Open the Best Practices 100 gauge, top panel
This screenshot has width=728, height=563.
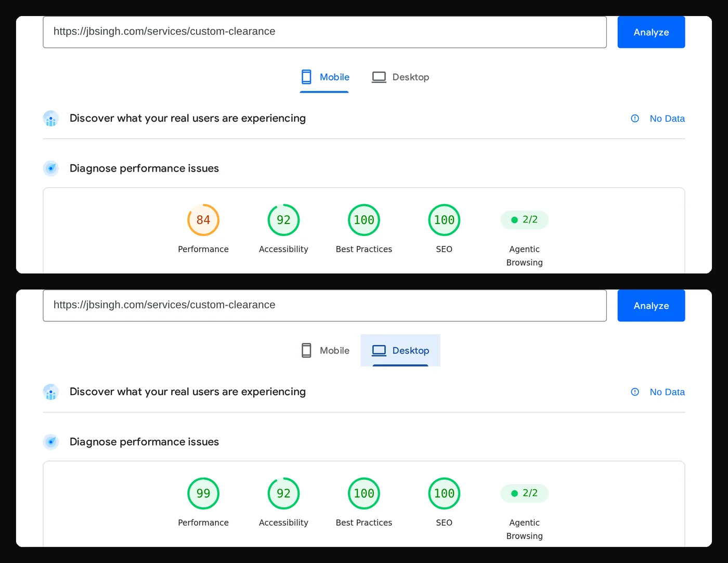[x=364, y=220]
